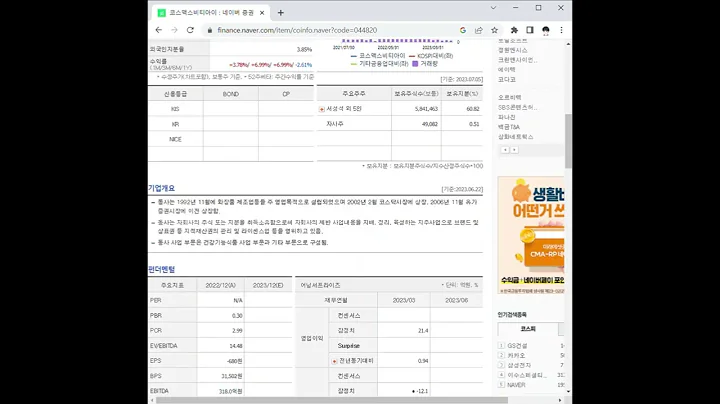Click the 펀더멘털 section heading
Viewport: 720px width, 404px height.
click(162, 269)
